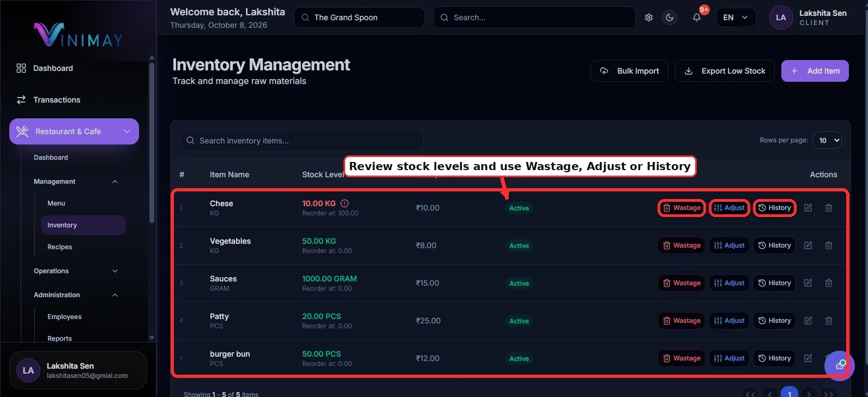Screen dimensions: 868x397
Task: Click the low stock warning icon on Chese
Action: coord(345,203)
